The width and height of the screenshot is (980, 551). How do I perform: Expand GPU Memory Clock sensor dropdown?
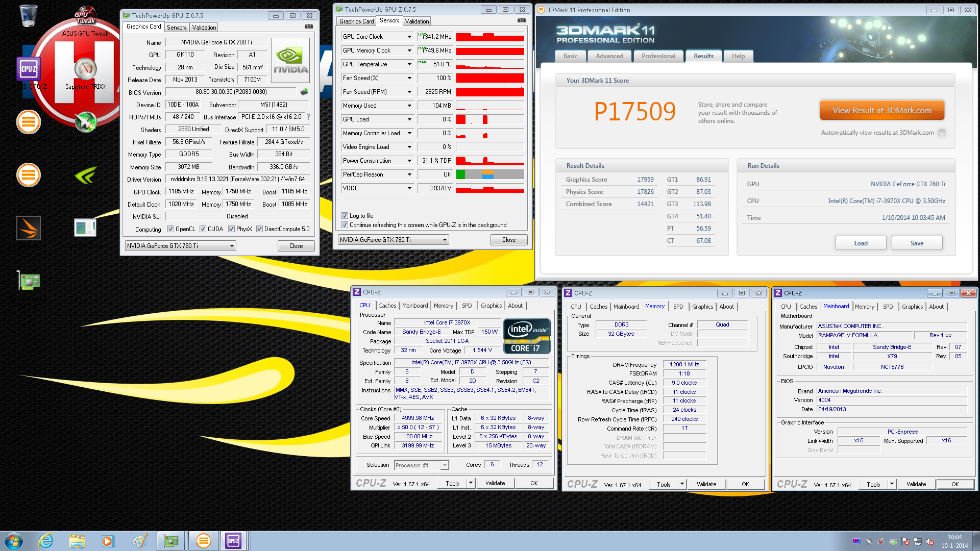pyautogui.click(x=409, y=51)
